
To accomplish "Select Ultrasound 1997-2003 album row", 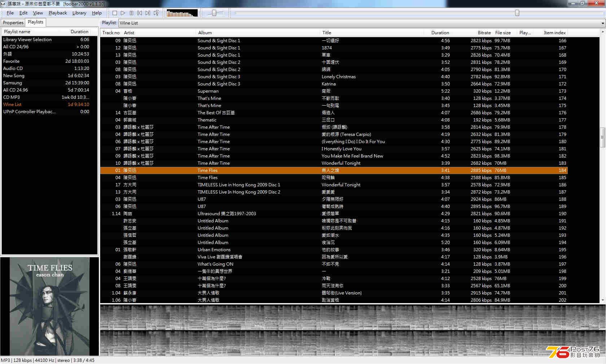I will point(334,214).
